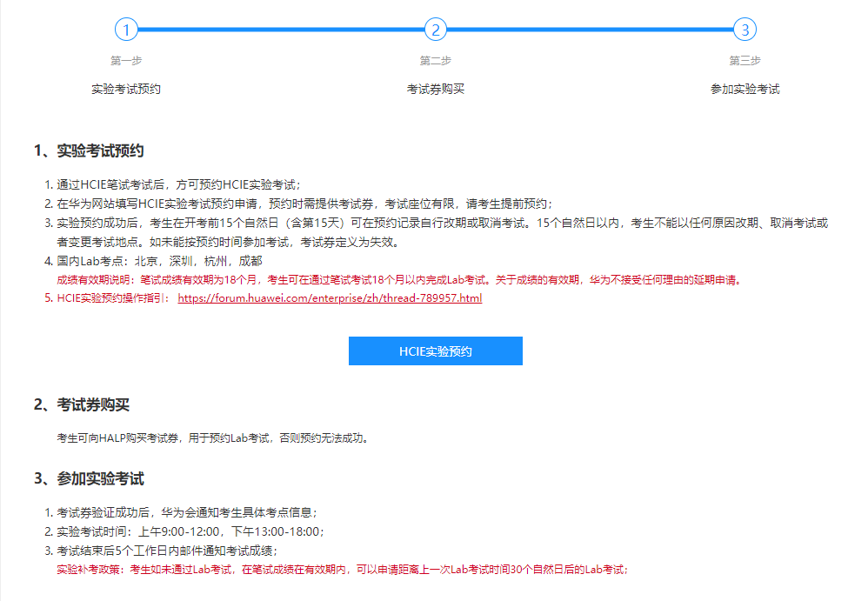Click the 第三步 label

pyautogui.click(x=745, y=60)
